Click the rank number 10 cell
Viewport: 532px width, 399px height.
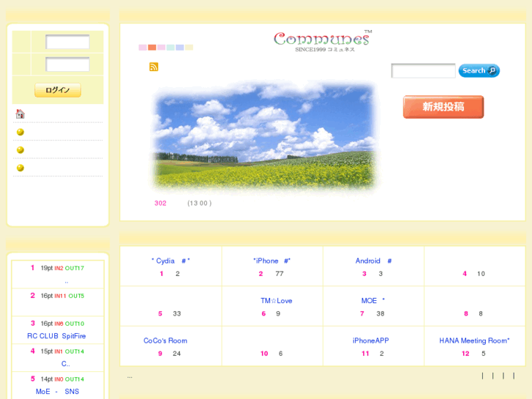(264, 354)
